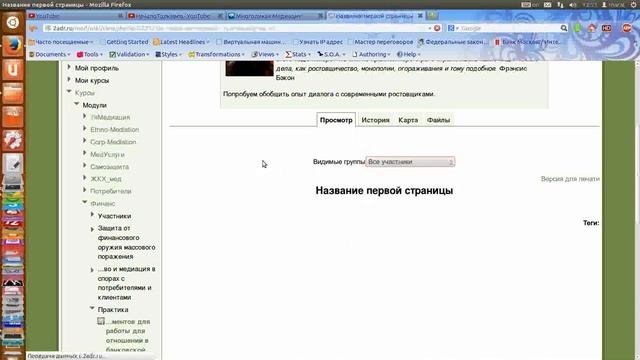640x360 pixels.
Task: Open the Help toolbar menu
Action: pos(409,54)
